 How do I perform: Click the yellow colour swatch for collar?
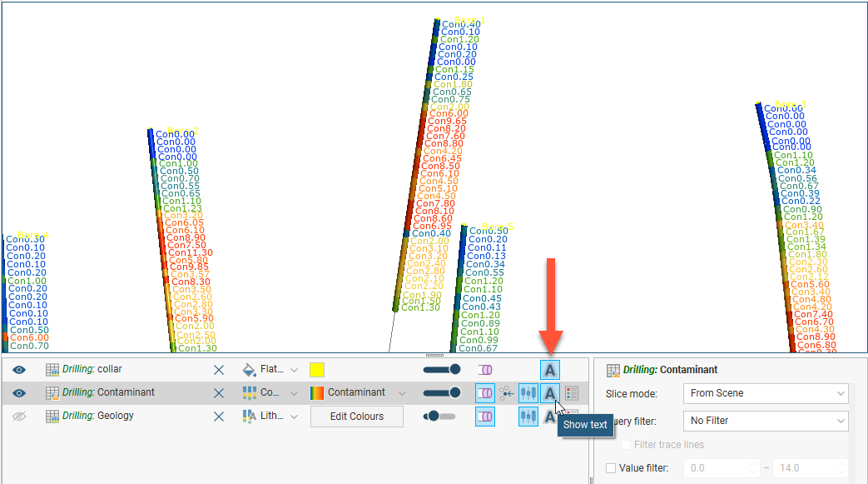[x=317, y=370]
